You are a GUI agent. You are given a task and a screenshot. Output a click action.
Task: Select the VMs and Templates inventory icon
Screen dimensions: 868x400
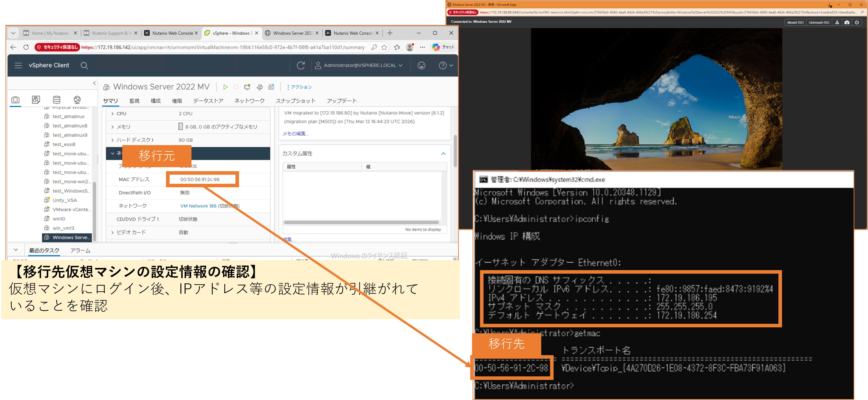pos(36,100)
